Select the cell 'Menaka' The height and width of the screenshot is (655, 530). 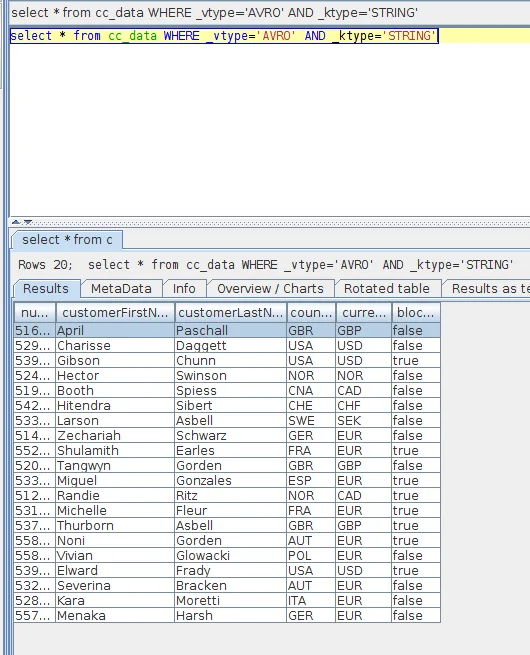(x=115, y=616)
